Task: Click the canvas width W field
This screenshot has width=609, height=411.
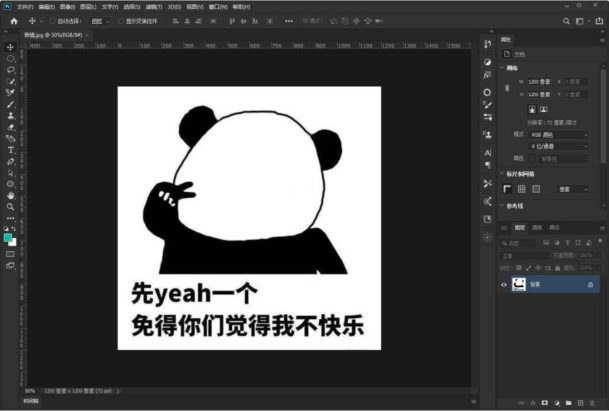Action: (539, 82)
